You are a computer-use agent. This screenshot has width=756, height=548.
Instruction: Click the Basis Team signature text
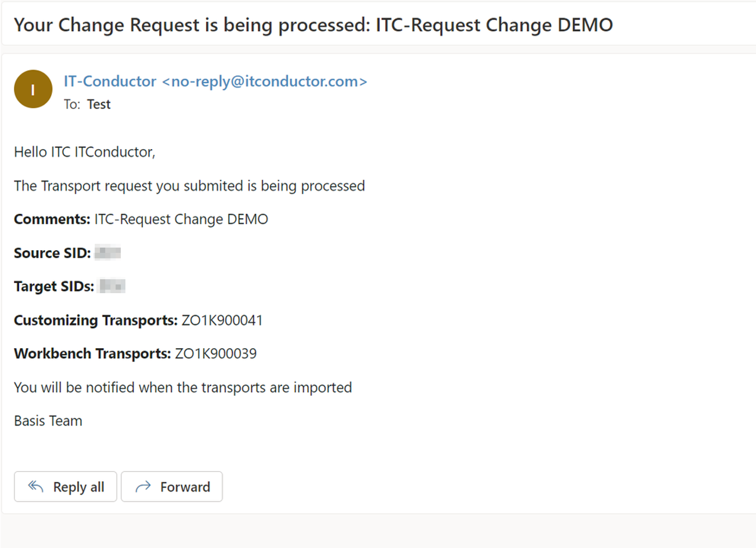[48, 420]
